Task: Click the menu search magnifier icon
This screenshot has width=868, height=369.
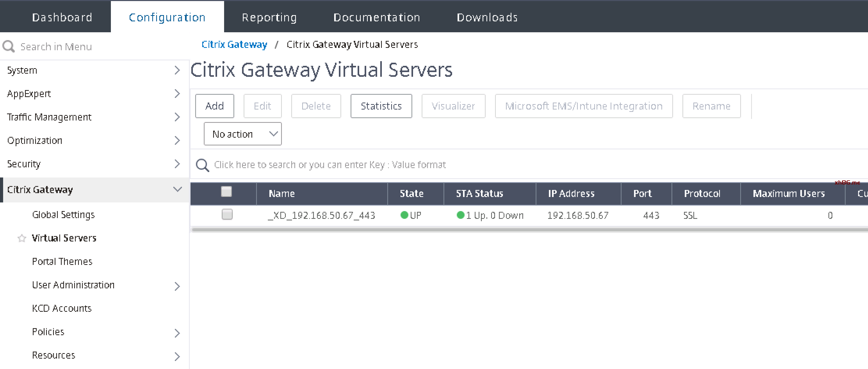Action: pos(9,47)
